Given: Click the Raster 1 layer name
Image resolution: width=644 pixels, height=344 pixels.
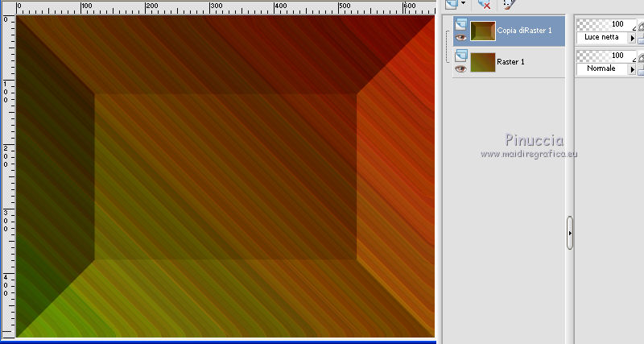Looking at the screenshot, I should (510, 62).
